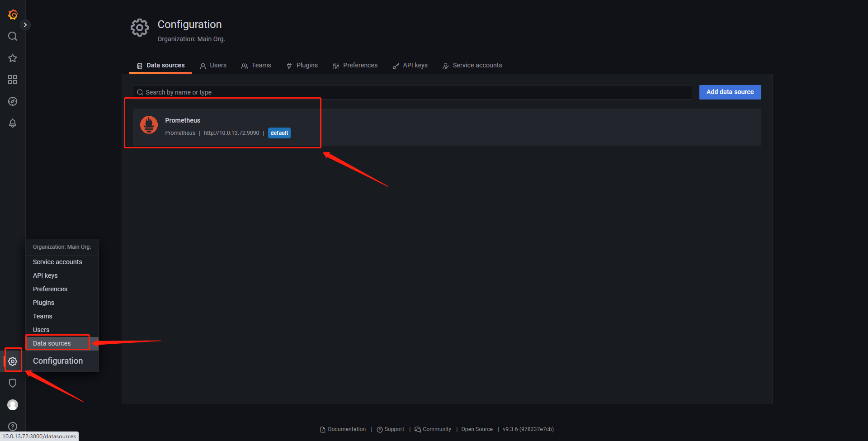
Task: Click the Configuration gear icon in sidebar
Action: [x=13, y=361]
